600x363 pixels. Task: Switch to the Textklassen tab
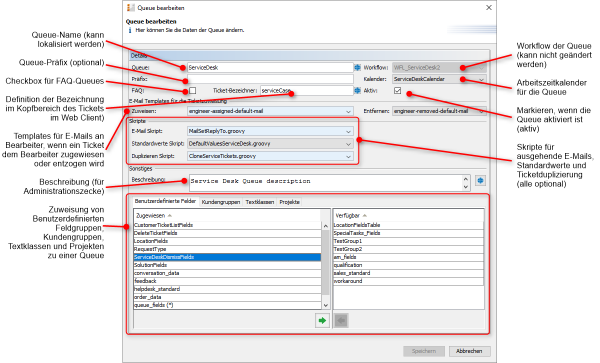point(260,202)
